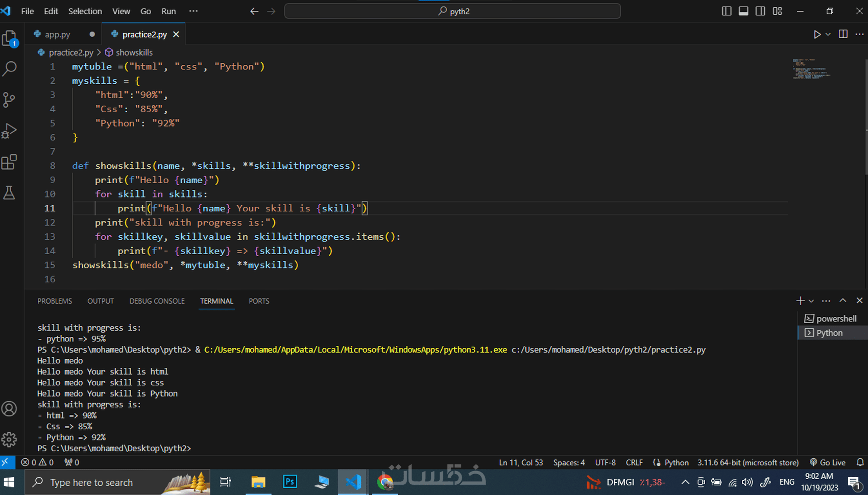Expand the run button dropdown arrow
This screenshot has width=868, height=495.
(x=828, y=34)
